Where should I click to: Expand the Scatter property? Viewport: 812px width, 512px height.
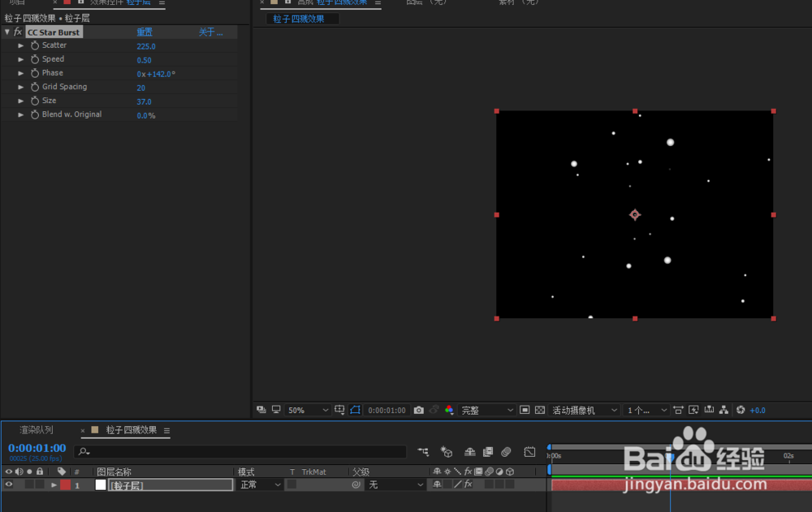pyautogui.click(x=21, y=45)
